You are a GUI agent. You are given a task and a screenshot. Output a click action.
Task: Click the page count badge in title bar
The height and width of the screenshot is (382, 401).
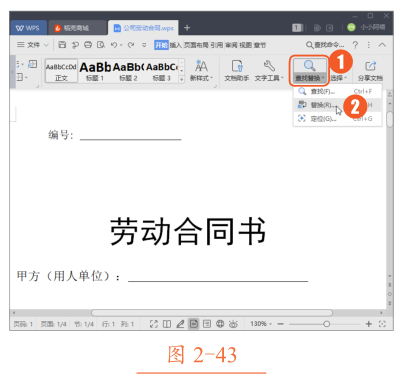[x=297, y=28]
